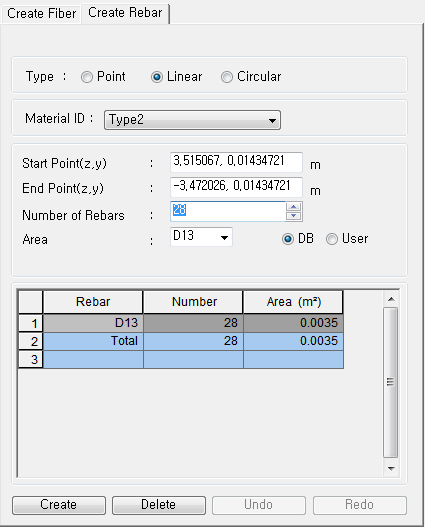Decrement Number of Rebars spinner down arrow
425x527 pixels.
point(294,216)
